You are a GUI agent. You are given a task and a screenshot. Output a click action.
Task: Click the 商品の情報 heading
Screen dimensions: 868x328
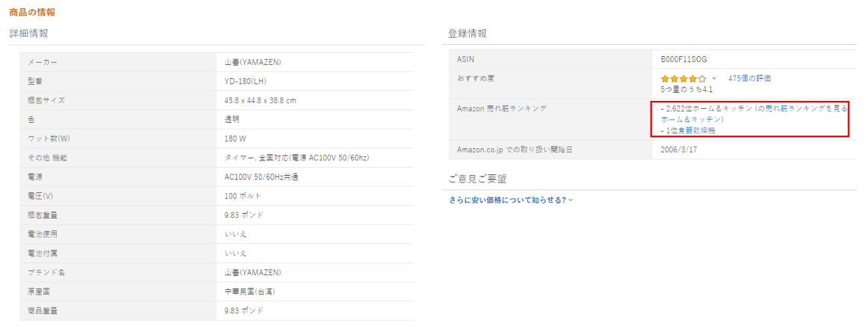pyautogui.click(x=32, y=12)
